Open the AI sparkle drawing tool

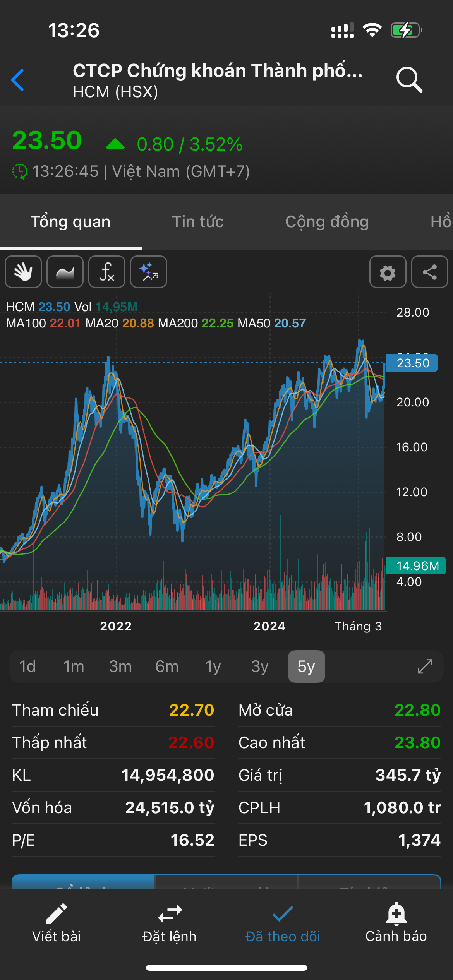click(149, 272)
